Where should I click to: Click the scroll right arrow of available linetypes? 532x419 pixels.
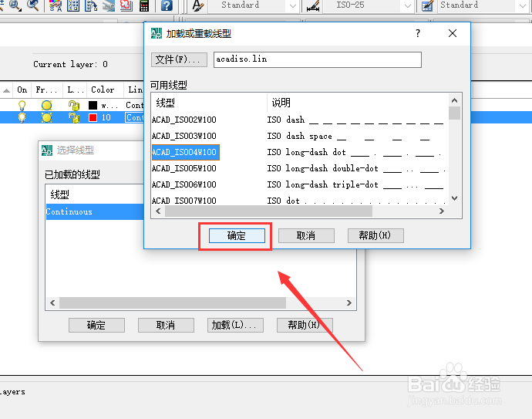click(442, 211)
